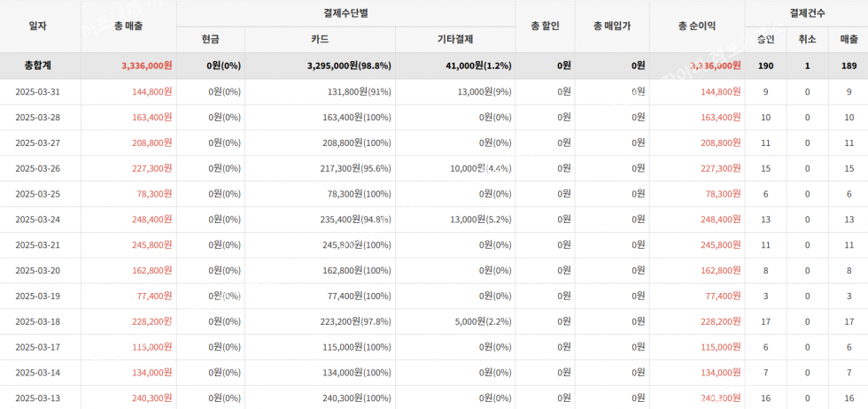This screenshot has height=409, width=868.
Task: Click the 결제건수 group header
Action: pos(807,13)
